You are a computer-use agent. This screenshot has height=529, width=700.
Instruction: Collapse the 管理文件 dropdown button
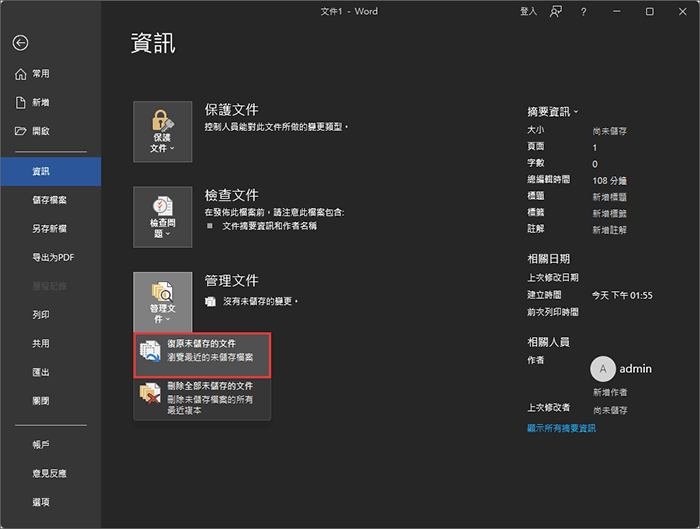click(162, 302)
